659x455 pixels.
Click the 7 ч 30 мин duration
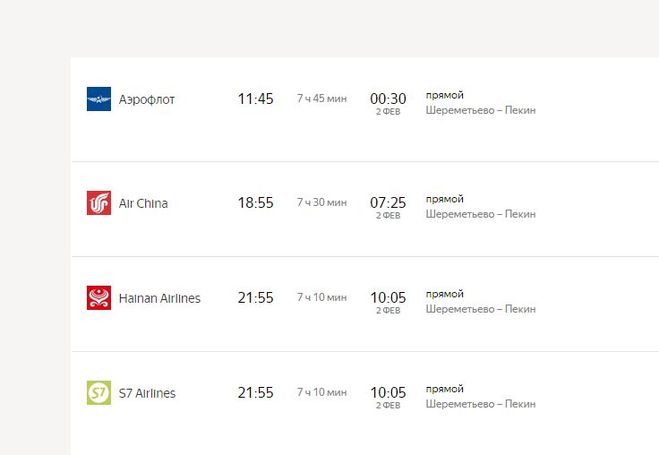pyautogui.click(x=322, y=202)
